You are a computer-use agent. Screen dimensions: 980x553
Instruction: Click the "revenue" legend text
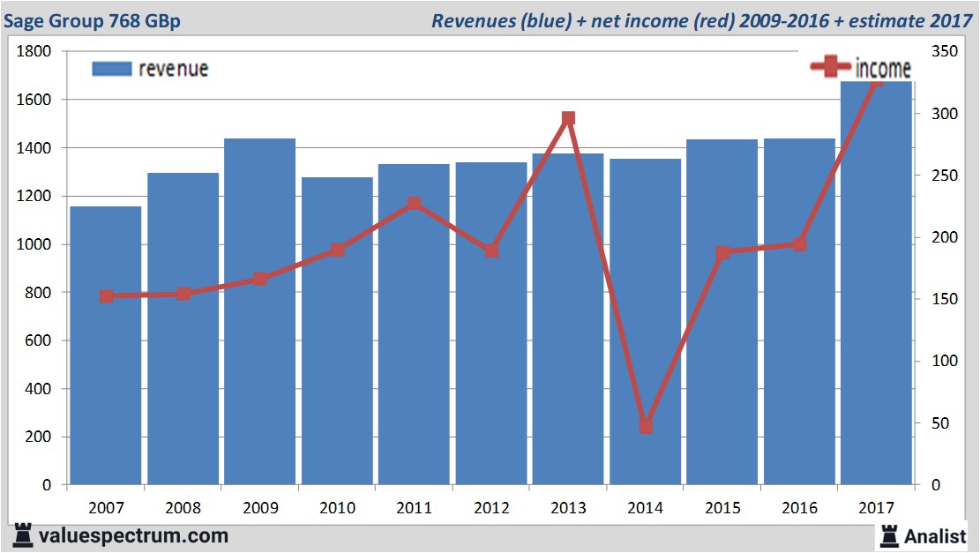click(173, 69)
